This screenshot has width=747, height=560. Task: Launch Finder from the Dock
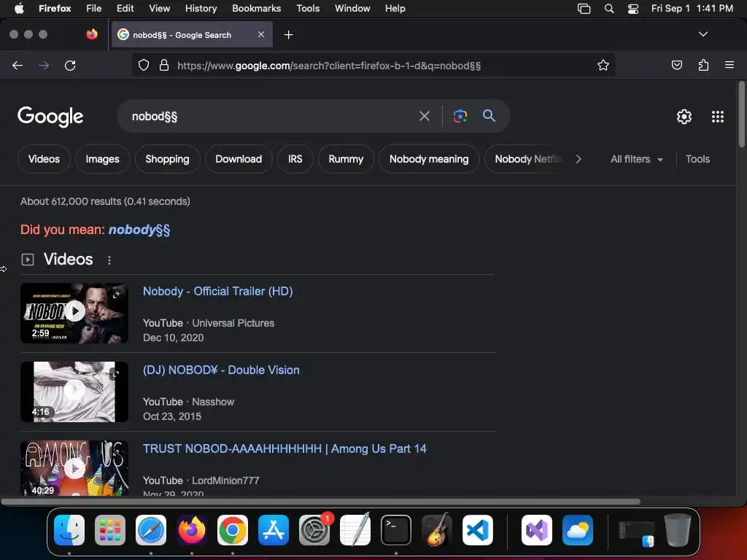pos(69,530)
